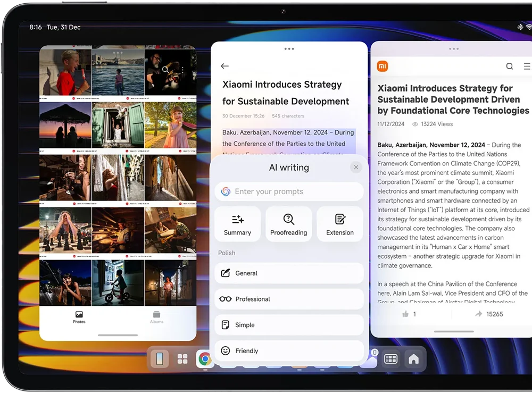Tap the '30 December 15:26' note date
The image size is (532, 393).
pyautogui.click(x=243, y=116)
